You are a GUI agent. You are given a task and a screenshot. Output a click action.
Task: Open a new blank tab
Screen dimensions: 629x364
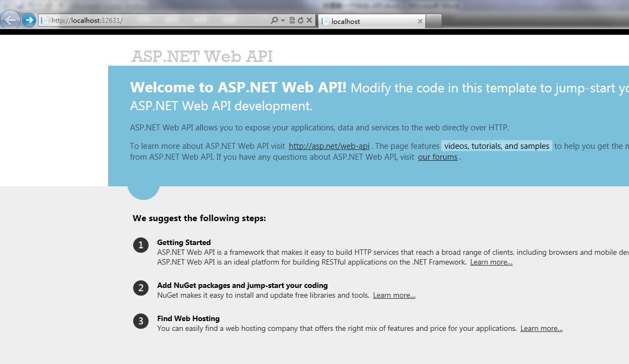[434, 21]
